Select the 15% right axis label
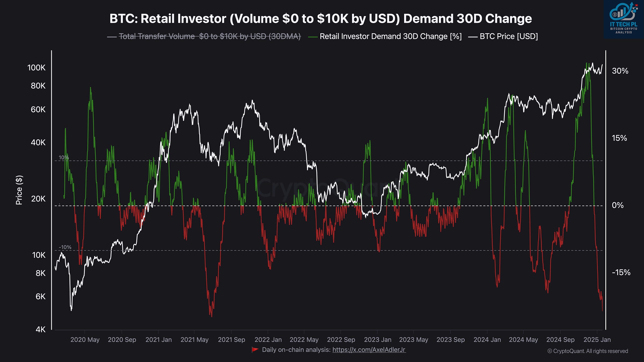The height and width of the screenshot is (362, 644). point(619,138)
